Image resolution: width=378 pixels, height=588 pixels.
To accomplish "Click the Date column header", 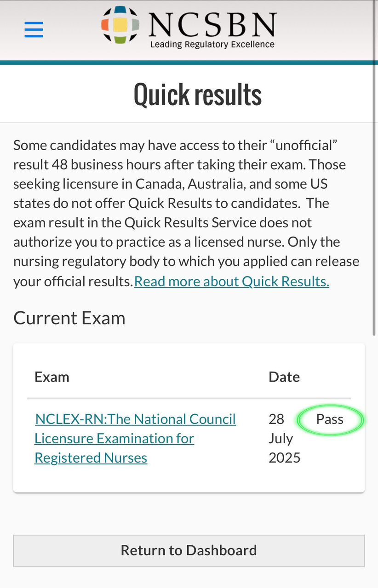I will click(284, 377).
